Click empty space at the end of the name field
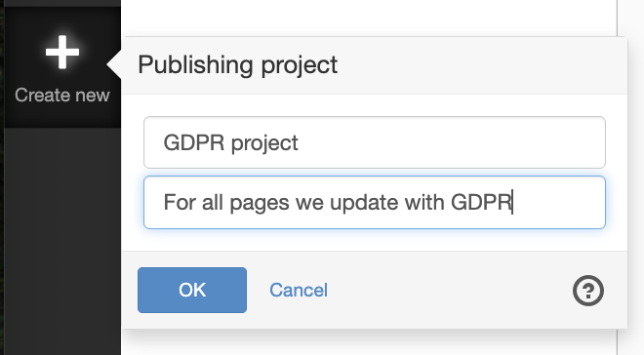Screen dimensions: 644x355 pos(452,142)
